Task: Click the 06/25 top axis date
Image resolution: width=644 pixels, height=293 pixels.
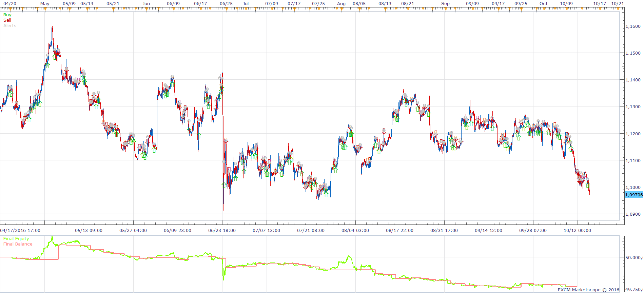Action: (226, 4)
